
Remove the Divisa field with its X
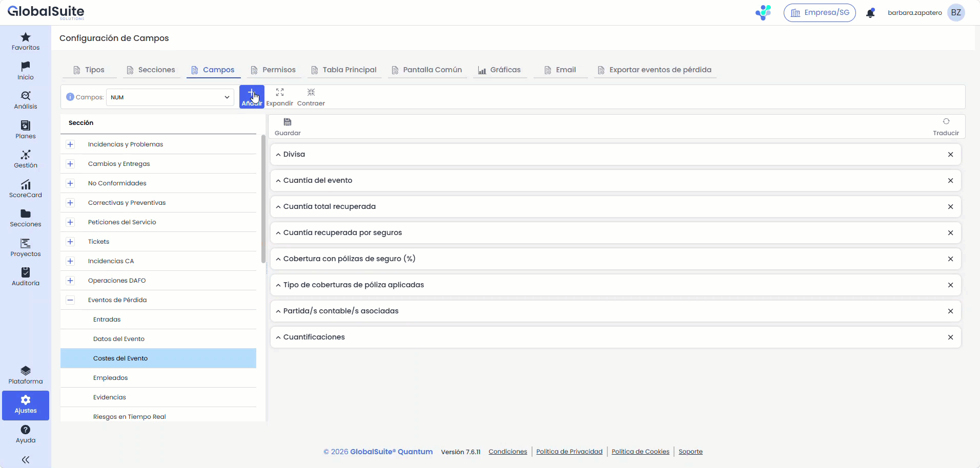coord(950,155)
